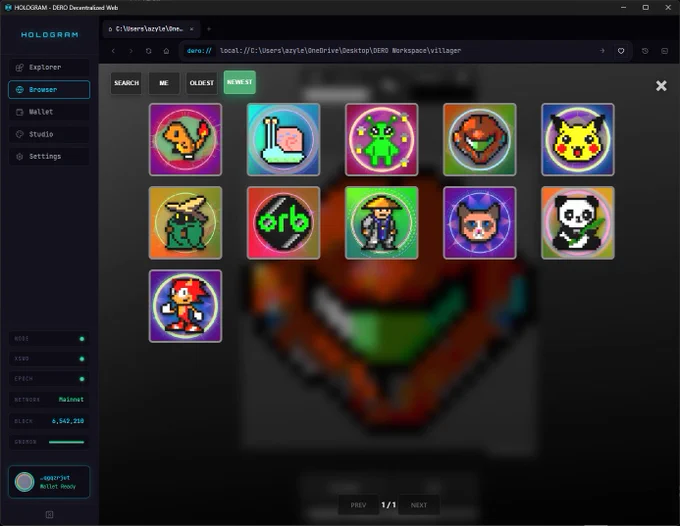The height and width of the screenshot is (526, 680).
Task: Click the Mainnet network value
Action: pyautogui.click(x=71, y=399)
